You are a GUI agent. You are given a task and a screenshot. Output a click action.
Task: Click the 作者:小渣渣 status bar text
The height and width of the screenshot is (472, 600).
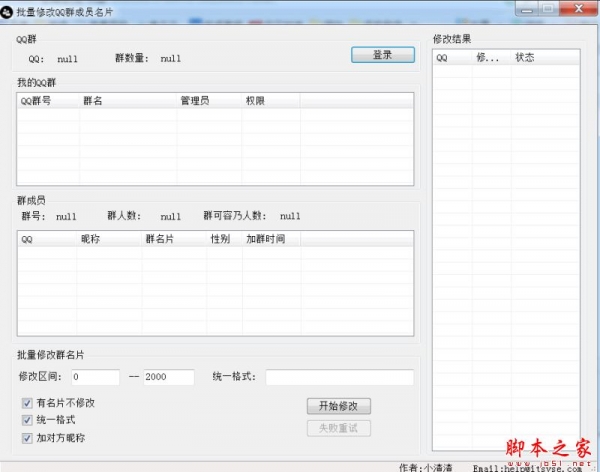click(426, 468)
